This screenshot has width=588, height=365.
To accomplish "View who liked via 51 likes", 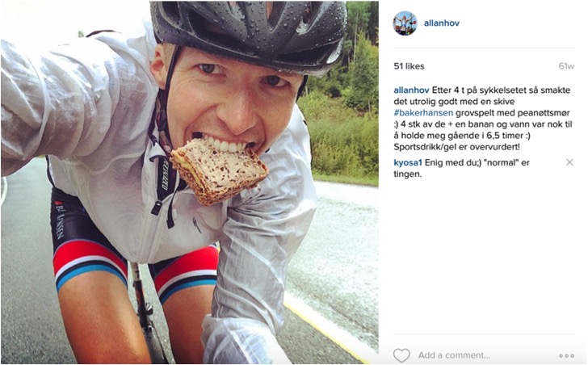I will (x=409, y=66).
